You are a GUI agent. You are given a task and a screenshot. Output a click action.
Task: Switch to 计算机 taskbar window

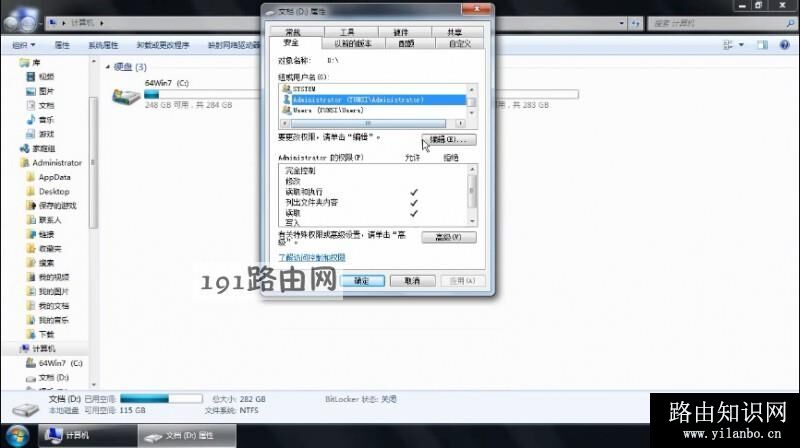[x=88, y=436]
